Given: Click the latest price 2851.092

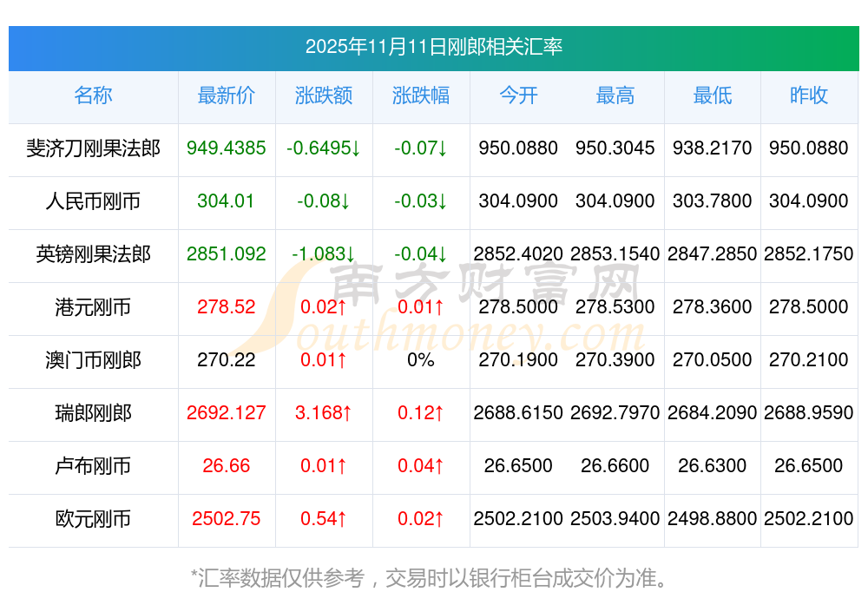Looking at the screenshot, I should click(227, 253).
